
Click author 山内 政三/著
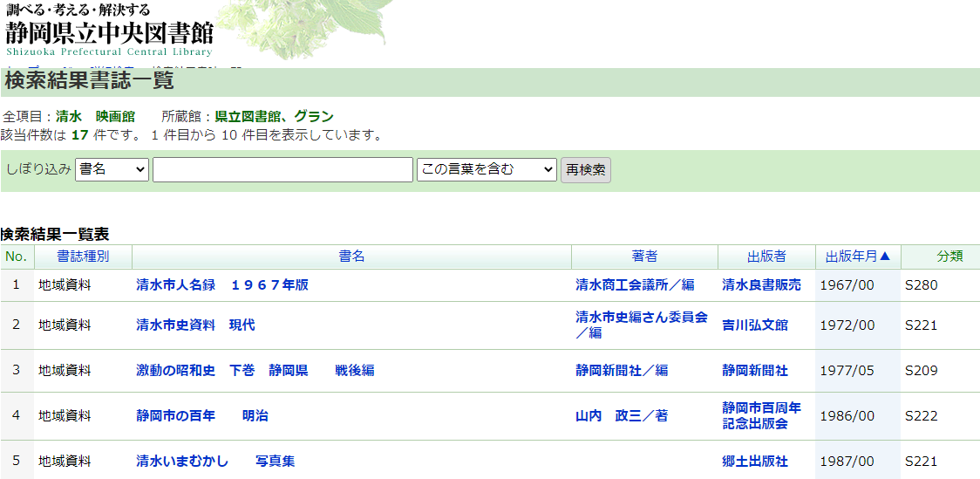[622, 416]
